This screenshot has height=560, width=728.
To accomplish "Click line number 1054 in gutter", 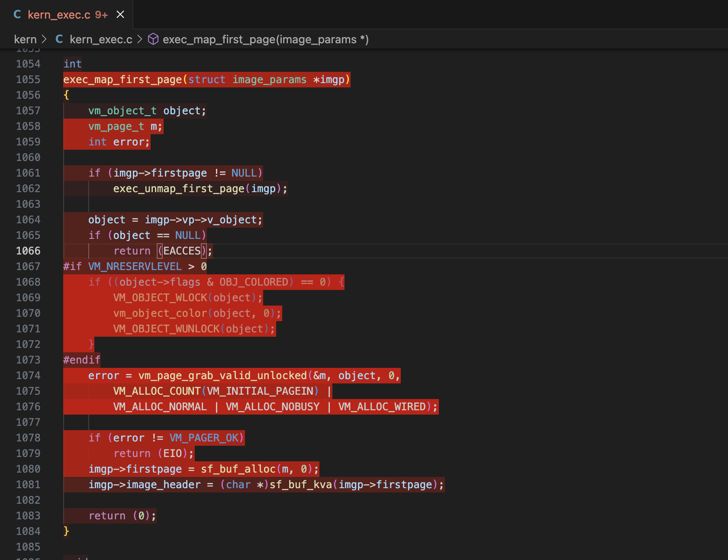I will tap(28, 64).
